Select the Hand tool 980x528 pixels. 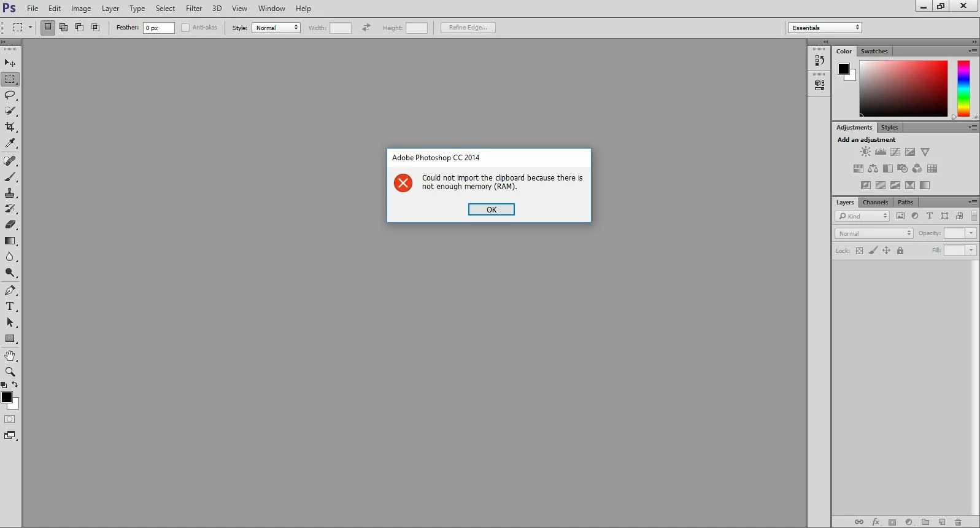10,356
